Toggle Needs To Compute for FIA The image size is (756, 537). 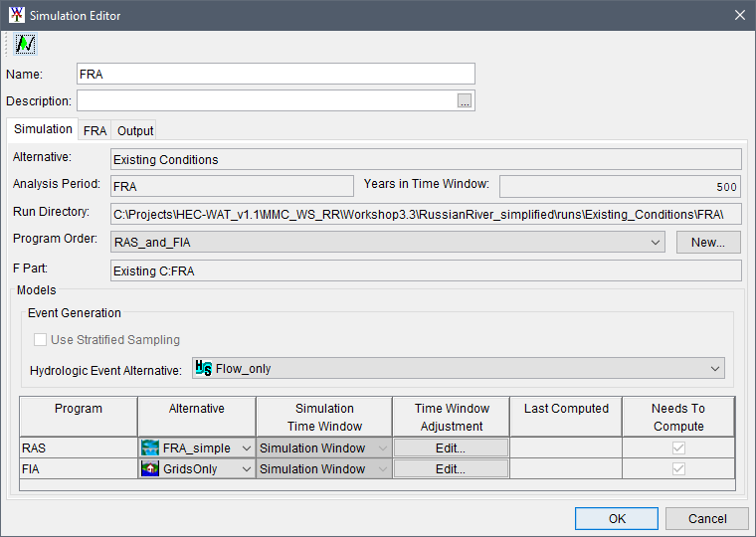pyautogui.click(x=678, y=468)
